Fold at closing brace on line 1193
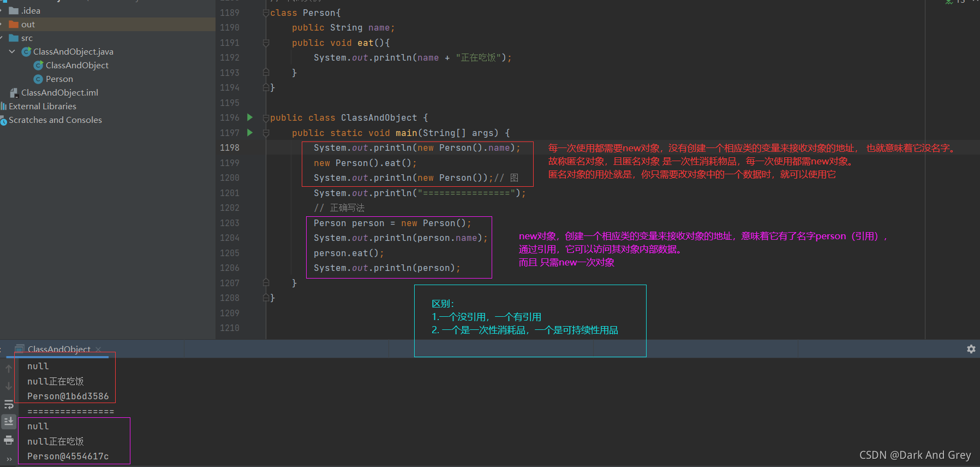Screen dimensions: 980x467 tap(266, 73)
